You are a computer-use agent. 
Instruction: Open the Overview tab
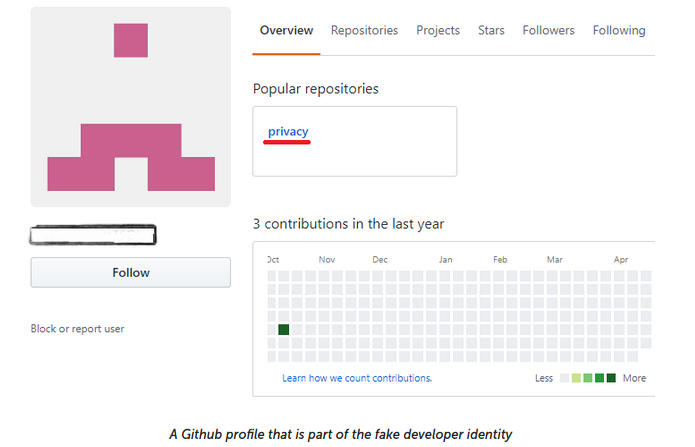(286, 30)
